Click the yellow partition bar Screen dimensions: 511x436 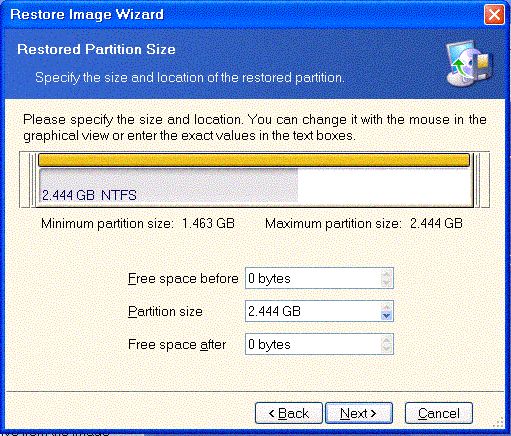(254, 160)
